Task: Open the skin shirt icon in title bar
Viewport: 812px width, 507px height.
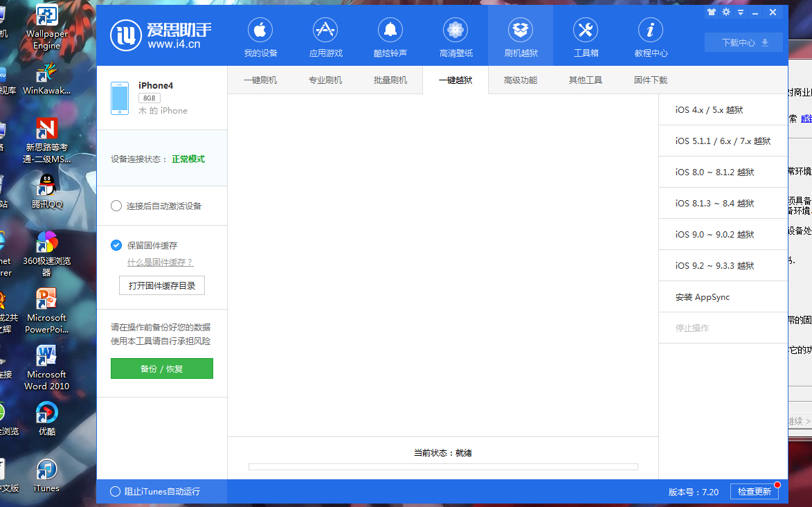Action: tap(712, 12)
